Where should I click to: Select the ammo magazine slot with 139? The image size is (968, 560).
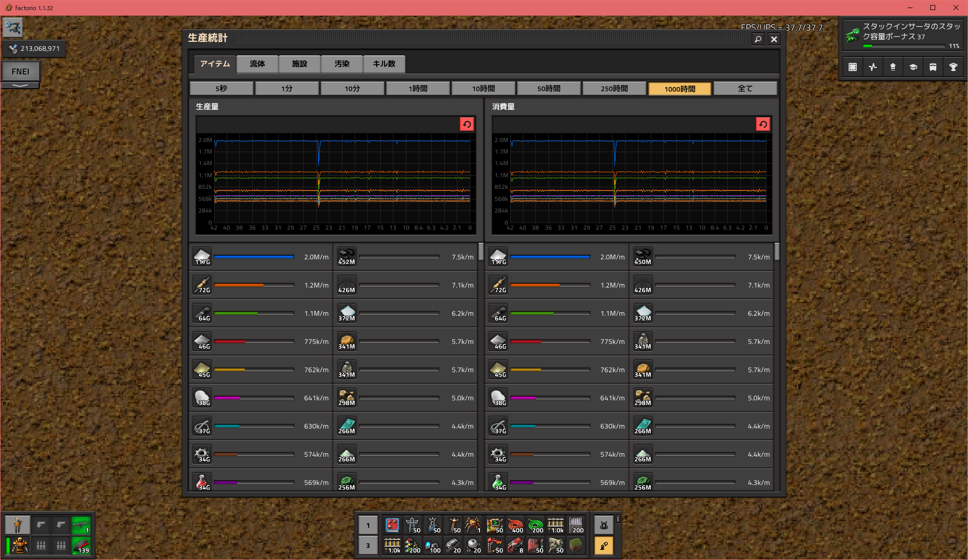[x=81, y=545]
